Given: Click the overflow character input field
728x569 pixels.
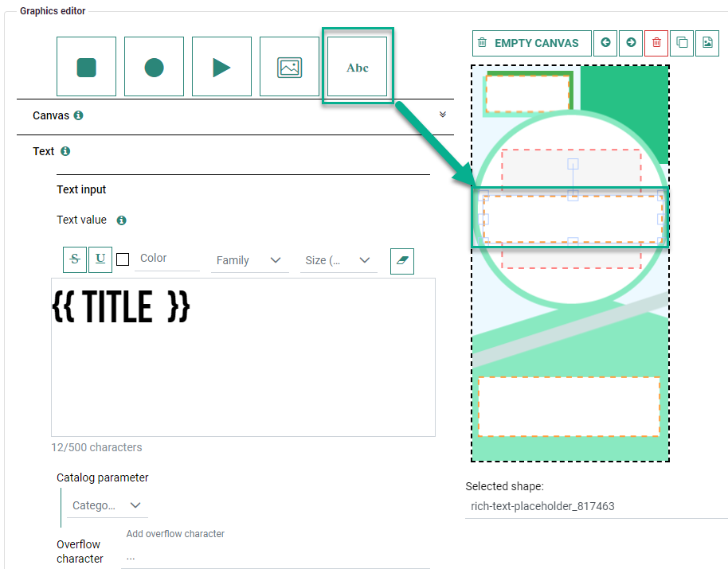Looking at the screenshot, I should pos(275,558).
